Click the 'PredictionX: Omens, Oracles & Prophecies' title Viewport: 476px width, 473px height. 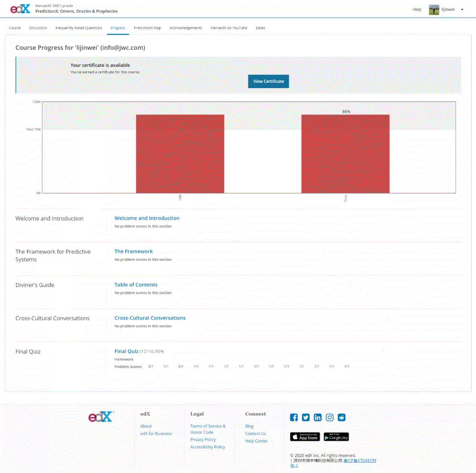[x=77, y=11]
